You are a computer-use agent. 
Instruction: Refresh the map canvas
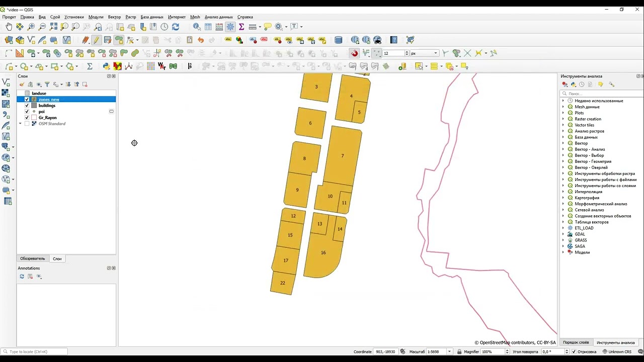[x=176, y=27]
